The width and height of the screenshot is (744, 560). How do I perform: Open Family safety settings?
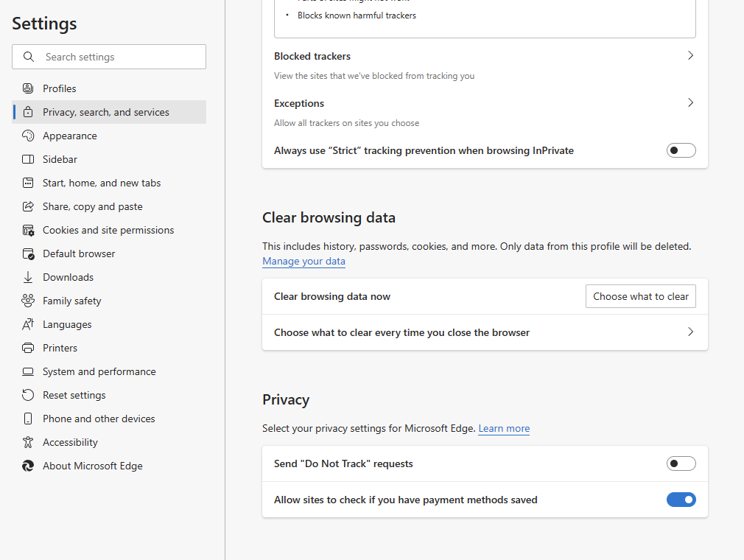pos(109,301)
